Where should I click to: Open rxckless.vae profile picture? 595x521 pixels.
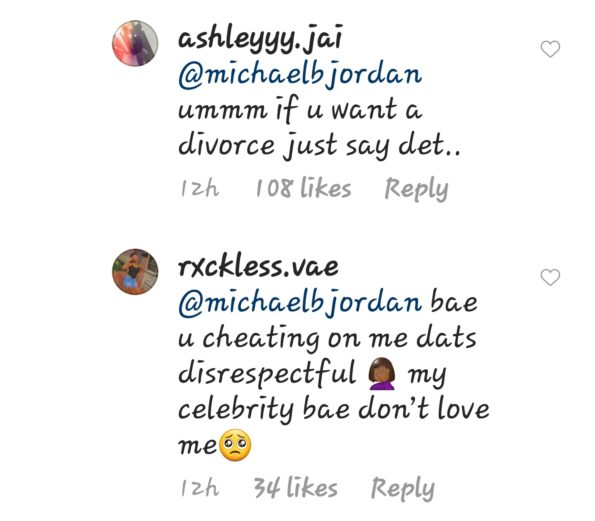[x=135, y=272]
